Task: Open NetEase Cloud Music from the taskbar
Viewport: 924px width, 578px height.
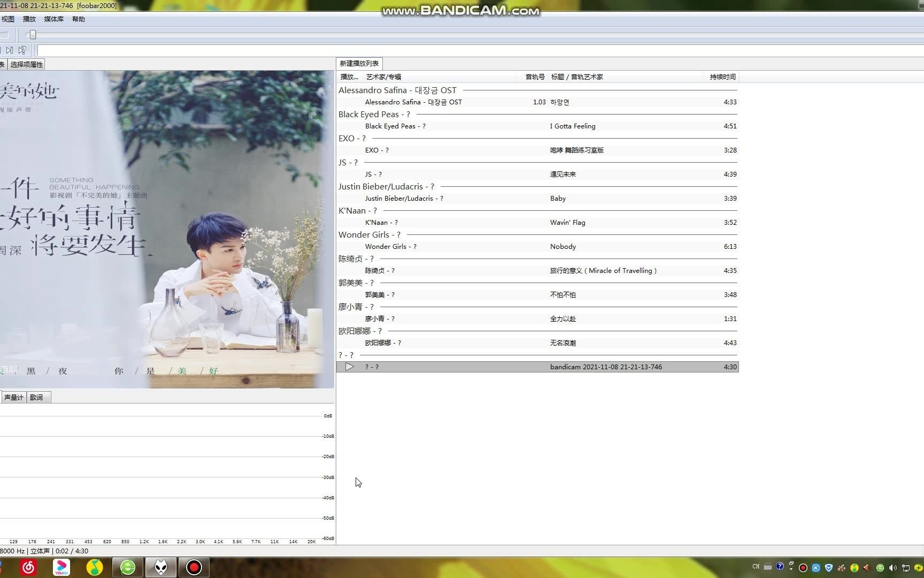Action: tap(28, 567)
